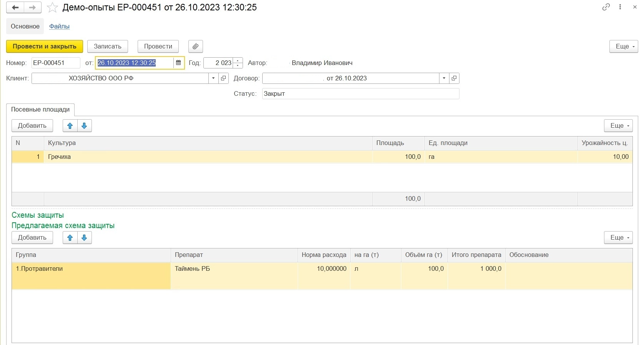644x345 pixels.
Task: Expand the Договор dropdown list
Action: coord(444,78)
